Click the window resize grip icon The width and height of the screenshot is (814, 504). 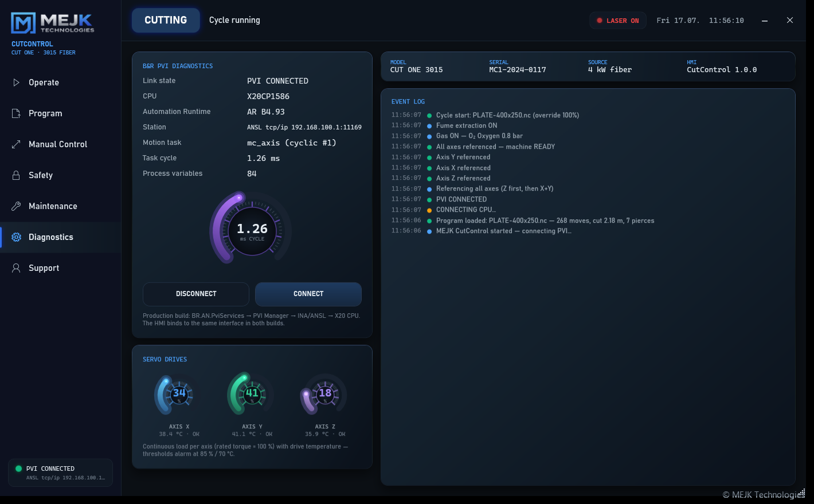pyautogui.click(x=801, y=493)
